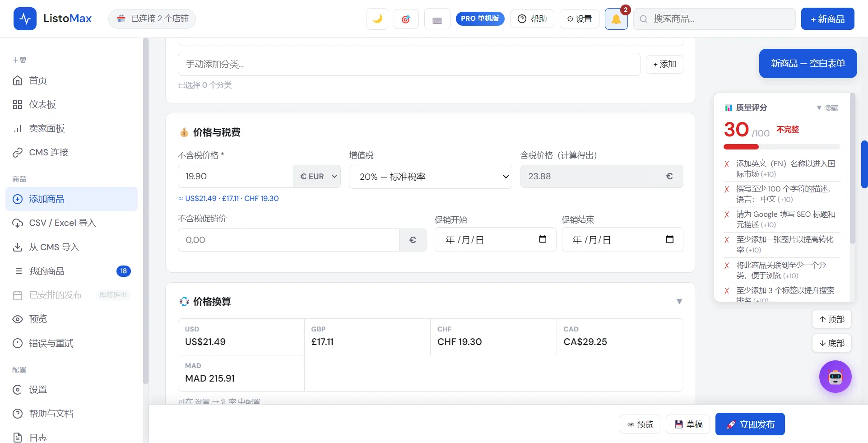Hide the 质量评分 panel

click(x=827, y=107)
